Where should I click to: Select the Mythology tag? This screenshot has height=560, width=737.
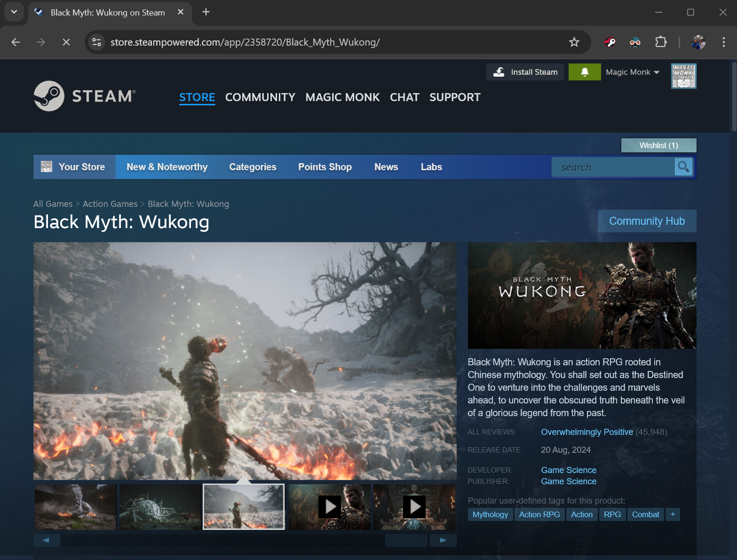[490, 514]
